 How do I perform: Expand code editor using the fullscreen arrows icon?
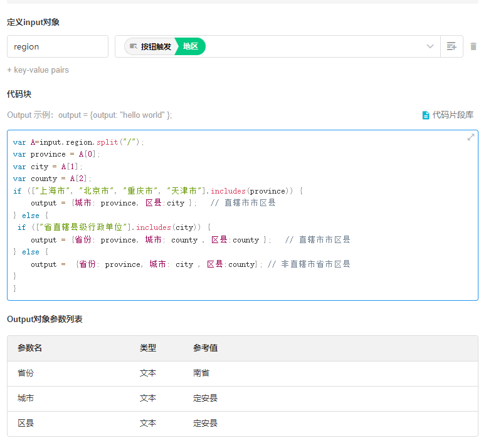pyautogui.click(x=470, y=137)
